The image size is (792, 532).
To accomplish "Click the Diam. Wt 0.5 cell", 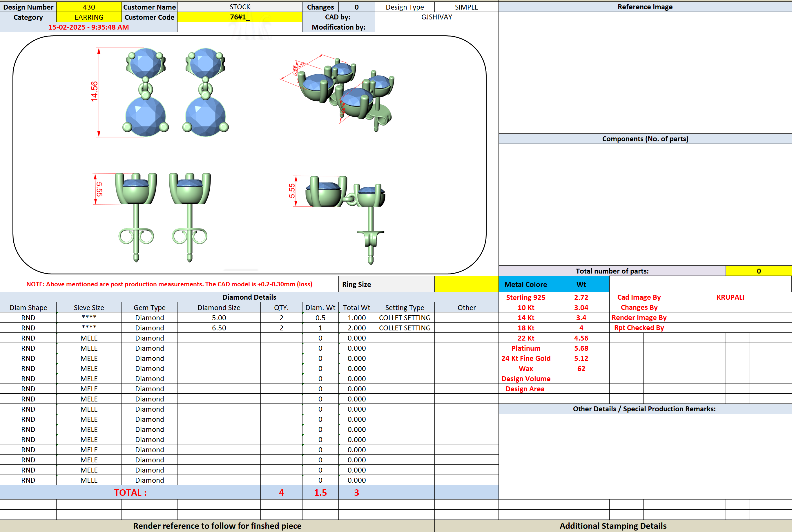I will [x=320, y=318].
